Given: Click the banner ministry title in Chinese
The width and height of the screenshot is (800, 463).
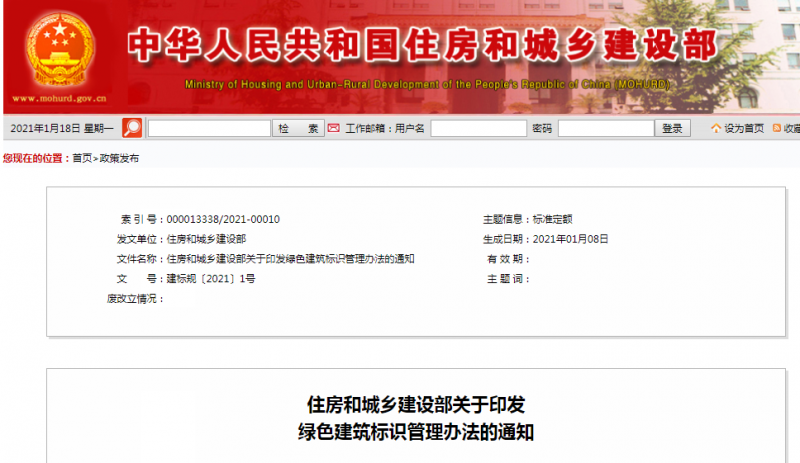Looking at the screenshot, I should [422, 45].
